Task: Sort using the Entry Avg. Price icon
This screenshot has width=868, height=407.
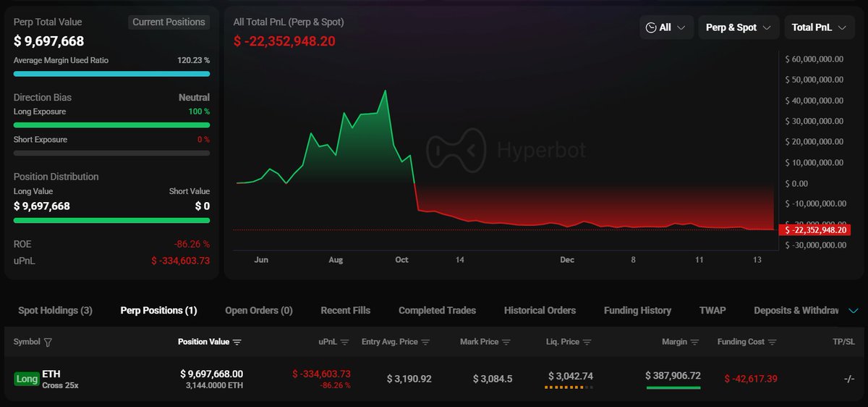Action: (x=425, y=342)
